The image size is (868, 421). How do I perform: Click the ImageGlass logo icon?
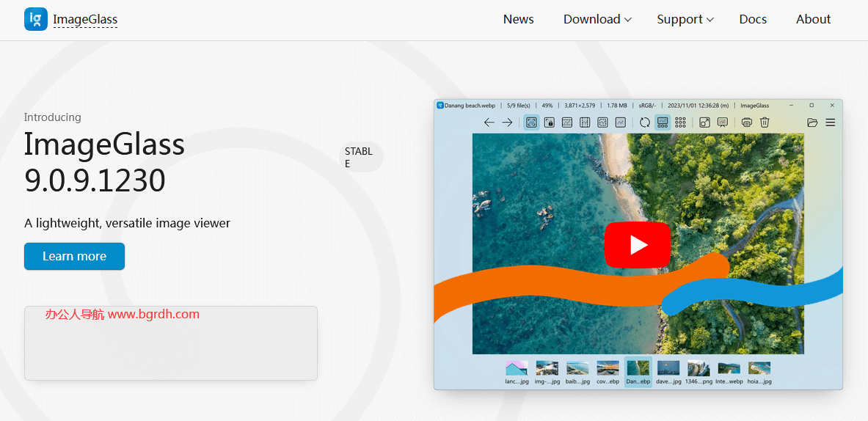click(x=35, y=19)
